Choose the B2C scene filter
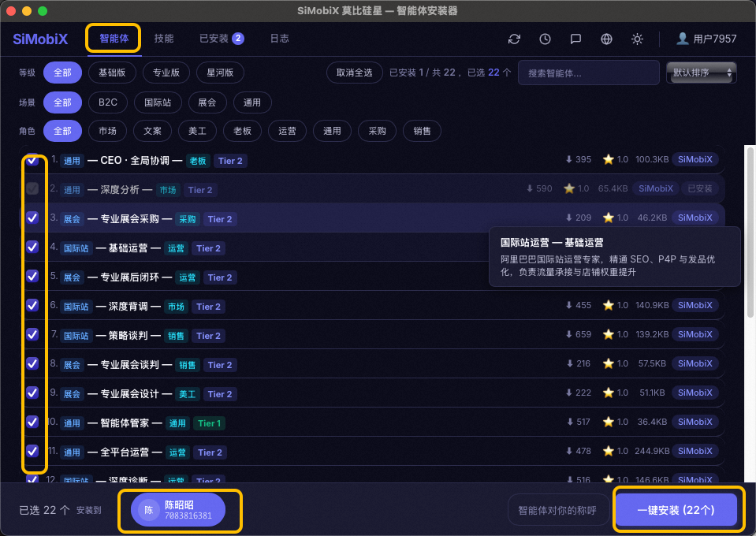The image size is (756, 536). pos(108,102)
